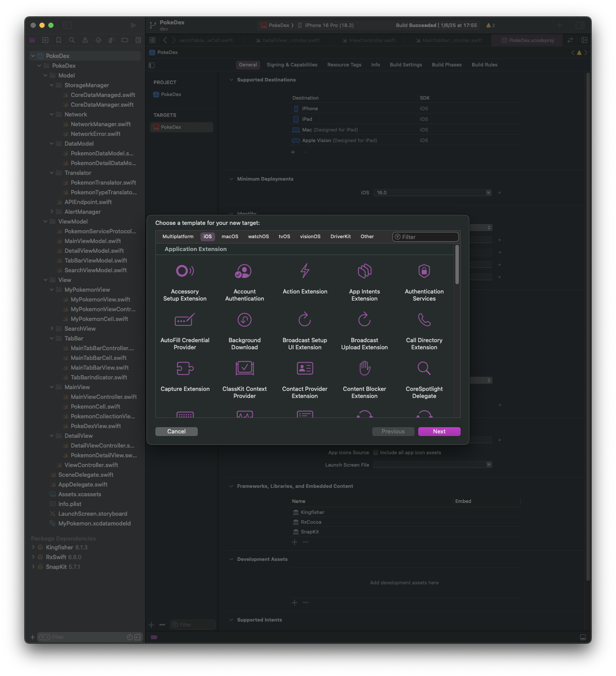Viewport: 616px width, 676px height.
Task: Choose Content Blocker Extension hand icon
Action: click(365, 368)
